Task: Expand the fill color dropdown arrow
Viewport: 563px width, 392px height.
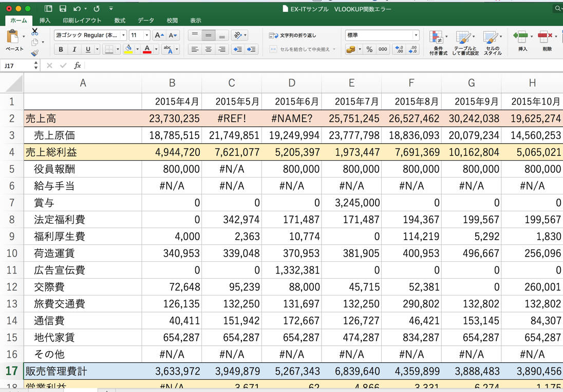Action: tap(137, 49)
